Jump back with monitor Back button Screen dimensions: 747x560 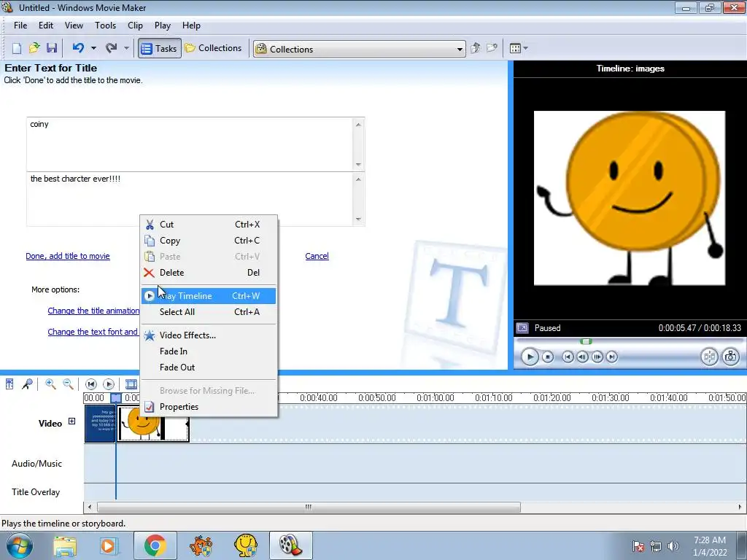click(x=568, y=357)
